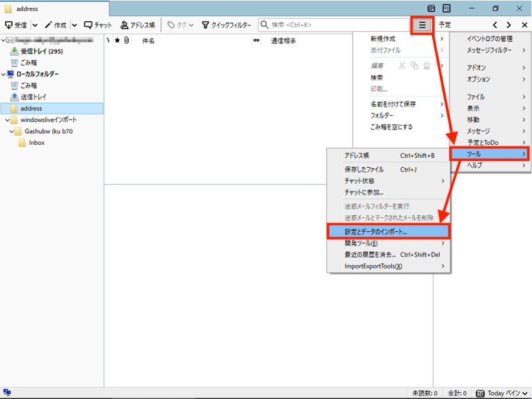Open the dropdown arrow next to 受信
The image size is (532, 399).
[x=35, y=25]
